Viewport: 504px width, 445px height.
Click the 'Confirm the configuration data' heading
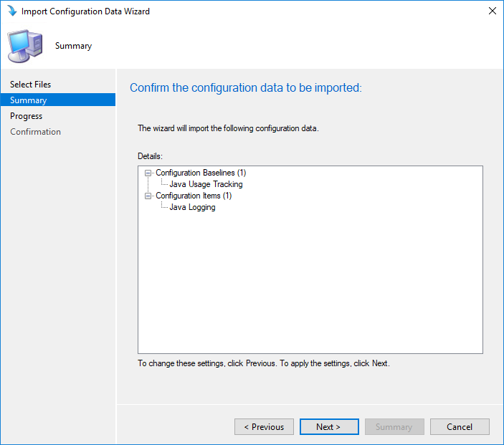(246, 87)
